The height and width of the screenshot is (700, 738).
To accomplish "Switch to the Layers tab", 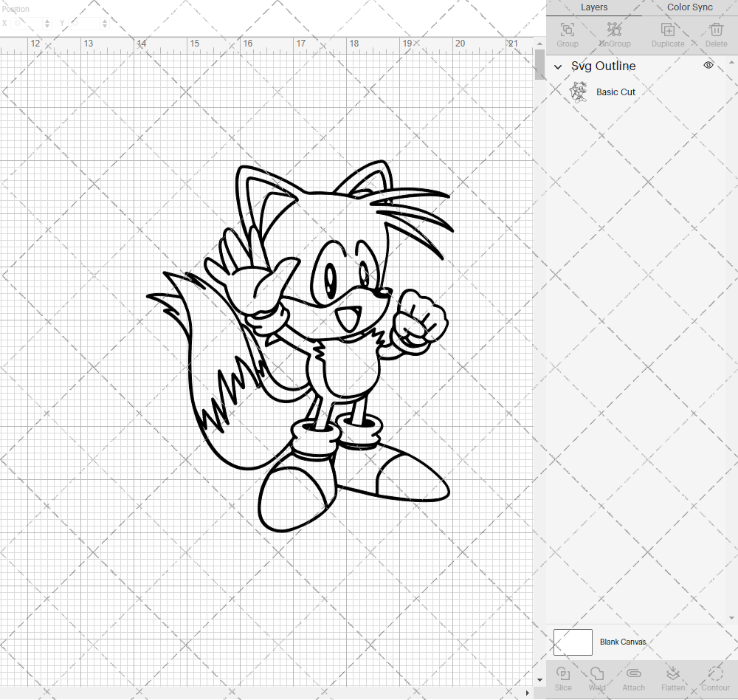I will 594,7.
